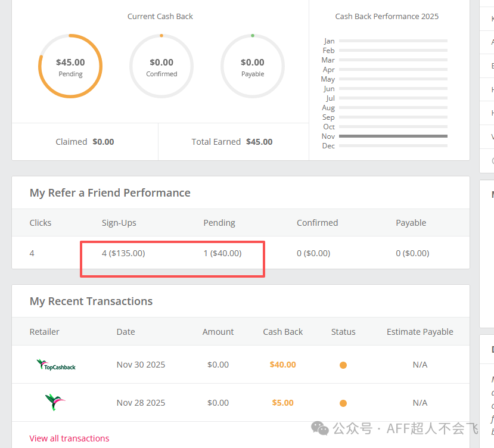The width and height of the screenshot is (494, 448).
Task: Click the Status column header
Action: coord(343,332)
